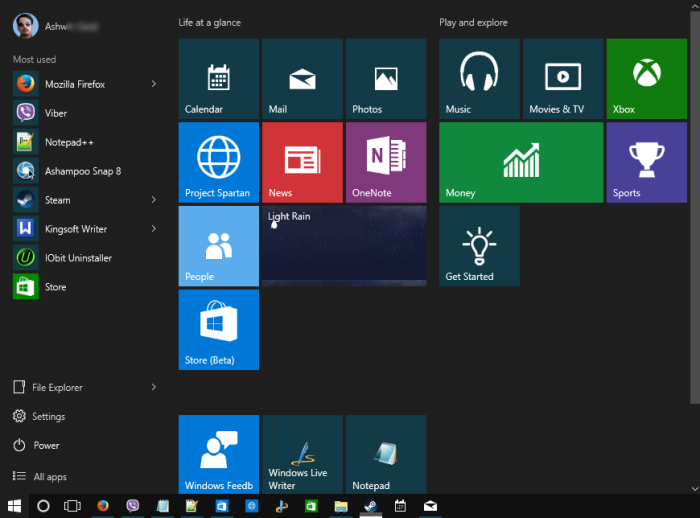
Task: Launch Notepad++ from Most used list
Action: click(85, 142)
